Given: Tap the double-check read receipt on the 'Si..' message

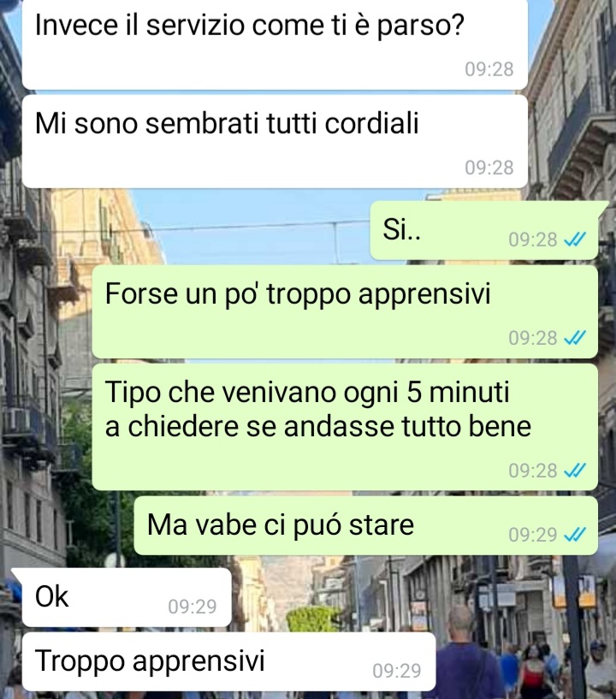Looking at the screenshot, I should (x=575, y=240).
